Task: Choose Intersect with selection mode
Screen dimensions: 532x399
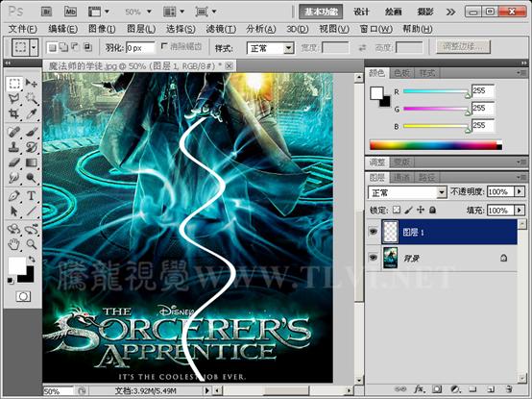Action: pyautogui.click(x=87, y=47)
